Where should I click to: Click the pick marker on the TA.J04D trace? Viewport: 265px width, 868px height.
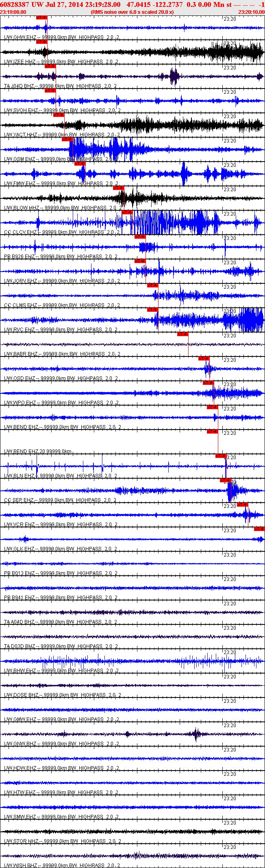click(50, 66)
